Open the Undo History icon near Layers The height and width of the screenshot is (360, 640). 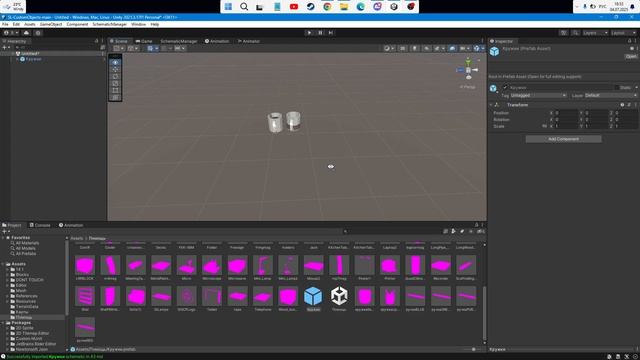[564, 33]
